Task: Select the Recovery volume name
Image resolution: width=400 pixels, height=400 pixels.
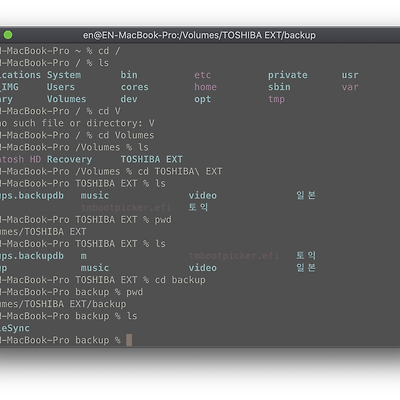Action: tap(69, 159)
